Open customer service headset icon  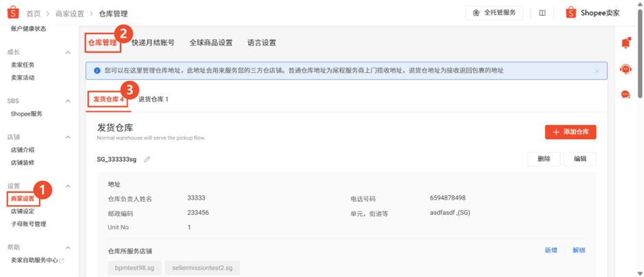[626, 69]
